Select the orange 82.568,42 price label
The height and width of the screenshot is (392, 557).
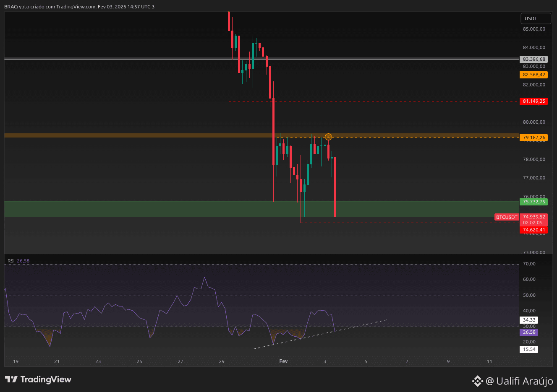point(534,75)
